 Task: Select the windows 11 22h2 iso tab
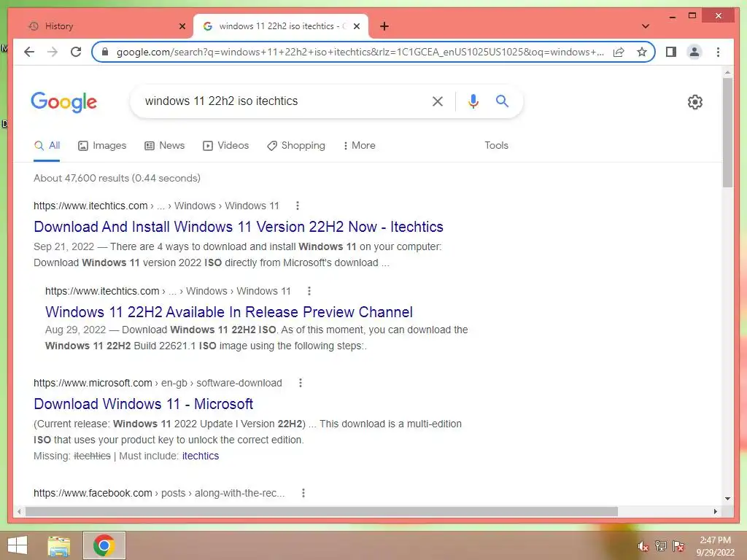tap(281, 26)
